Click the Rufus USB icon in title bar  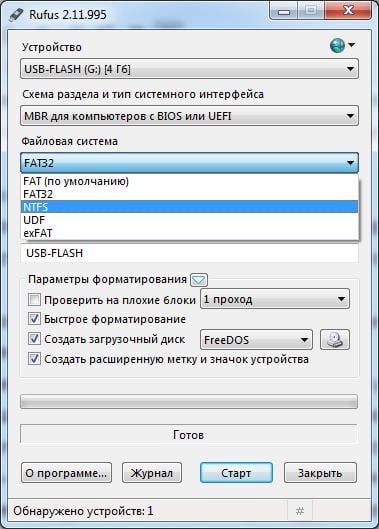click(16, 15)
